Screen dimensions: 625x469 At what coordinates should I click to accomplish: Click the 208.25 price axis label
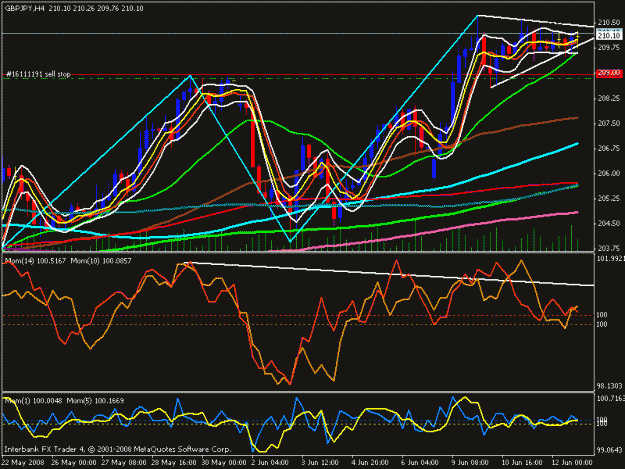point(609,98)
